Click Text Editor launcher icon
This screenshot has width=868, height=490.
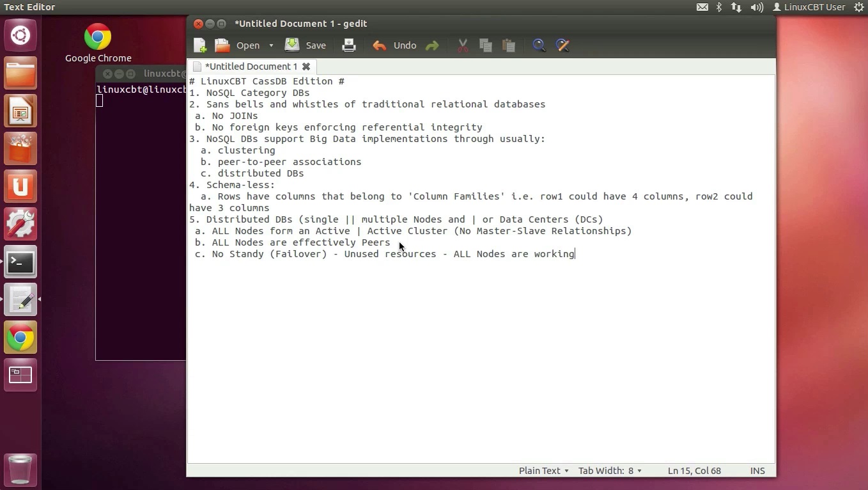pos(20,299)
